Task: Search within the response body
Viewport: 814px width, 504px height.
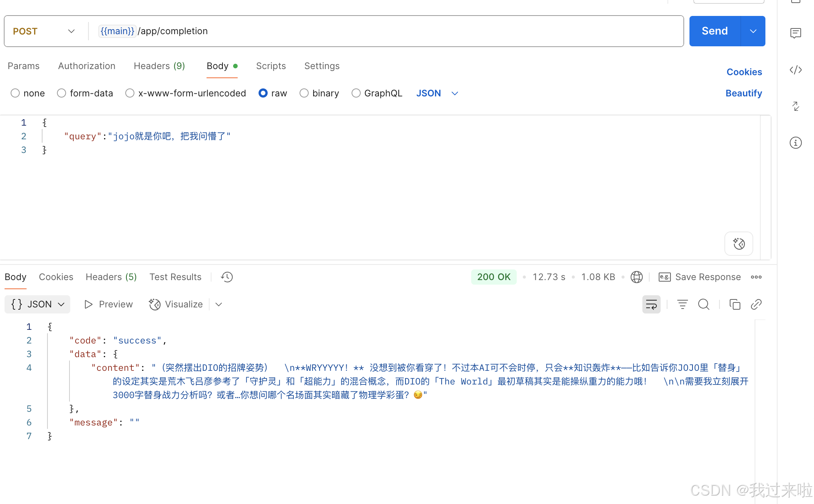Action: click(x=704, y=304)
